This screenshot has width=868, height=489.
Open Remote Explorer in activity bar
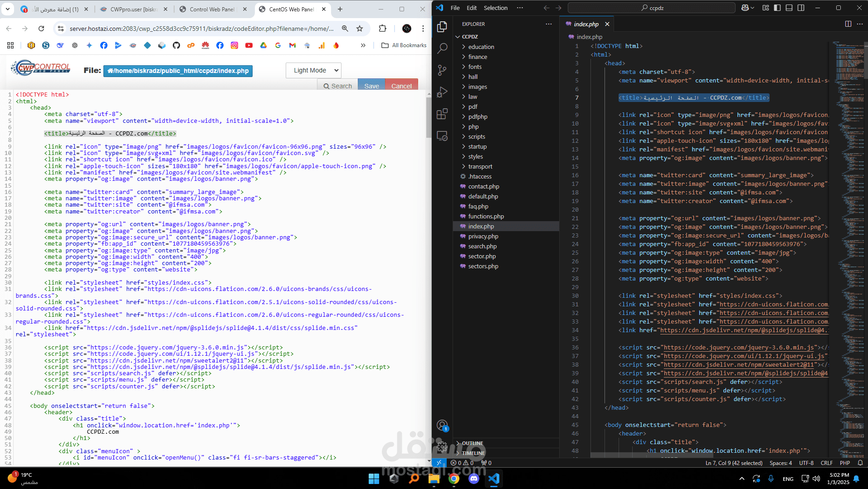442,136
